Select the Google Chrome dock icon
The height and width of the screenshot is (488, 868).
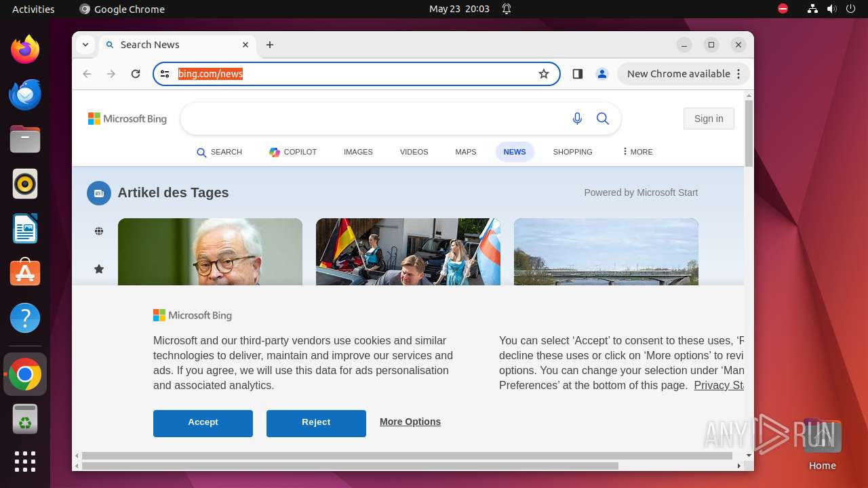coord(25,374)
